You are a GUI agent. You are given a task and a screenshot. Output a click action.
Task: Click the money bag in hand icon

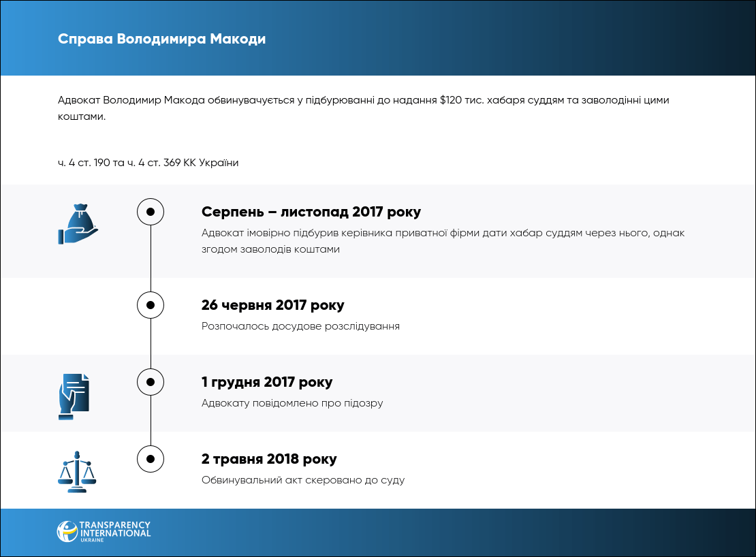(x=78, y=223)
